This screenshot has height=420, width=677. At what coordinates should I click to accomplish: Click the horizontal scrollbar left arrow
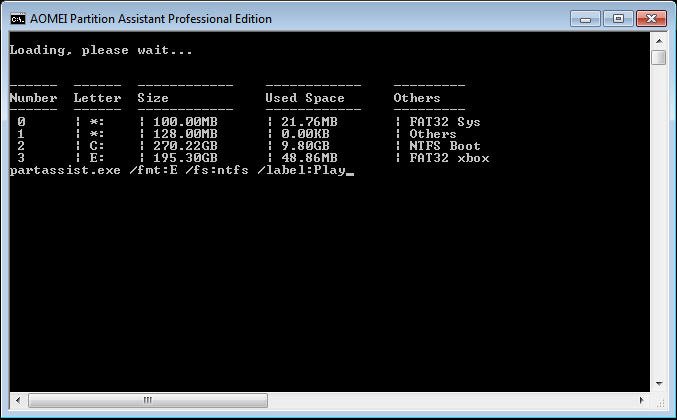(18, 400)
